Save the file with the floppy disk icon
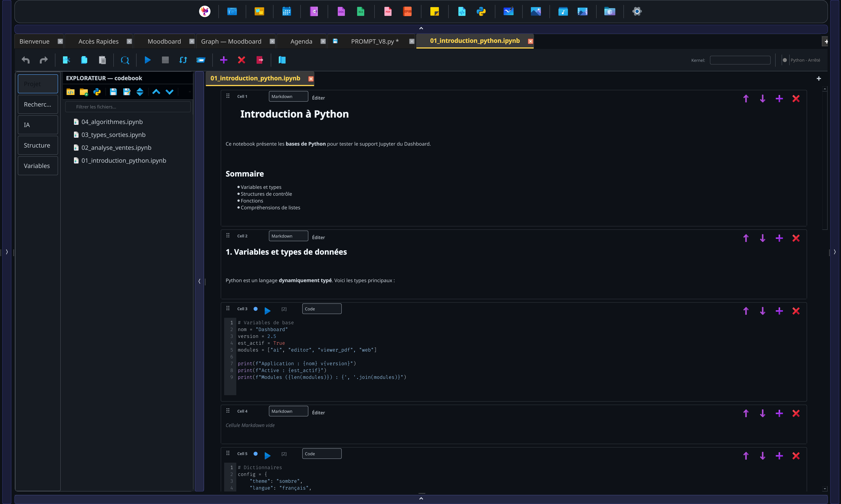The image size is (841, 504). tap(113, 92)
